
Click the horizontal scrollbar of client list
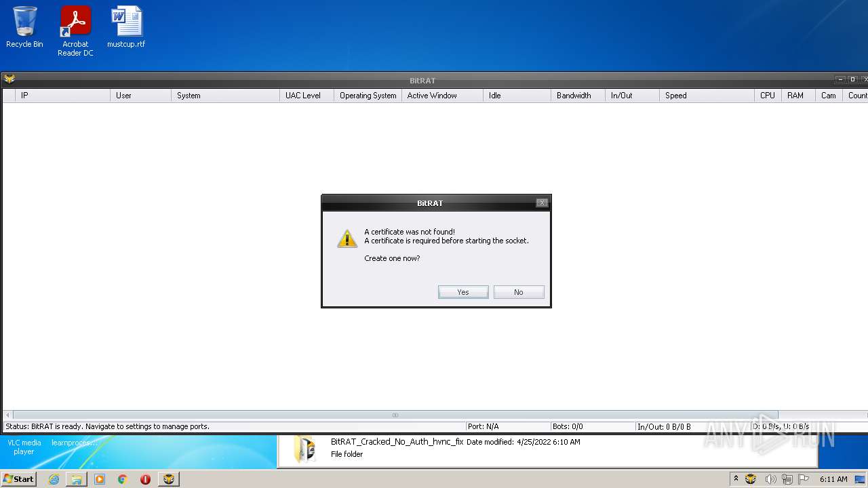[x=395, y=415]
